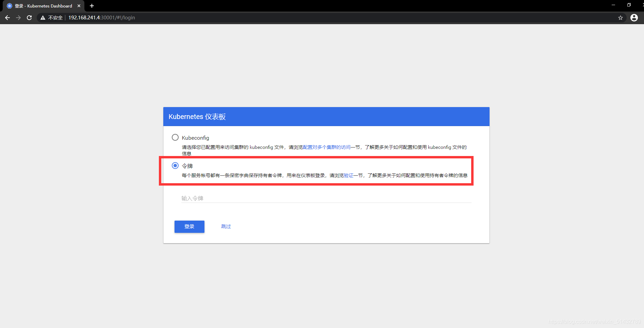Open the 配置对多个集群的访问 link
644x328 pixels.
pos(327,147)
